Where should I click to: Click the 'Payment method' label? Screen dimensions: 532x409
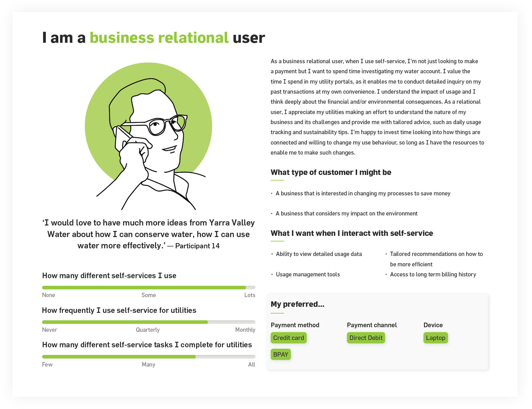[295, 325]
